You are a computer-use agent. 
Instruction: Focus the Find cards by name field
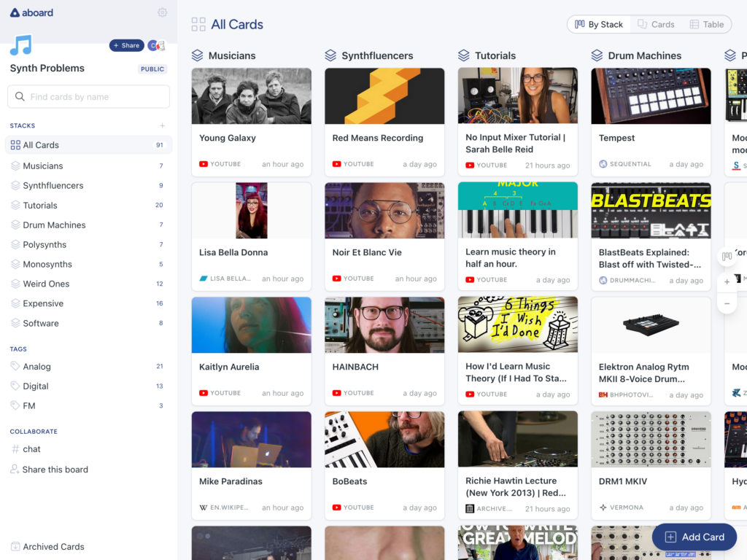pos(88,97)
